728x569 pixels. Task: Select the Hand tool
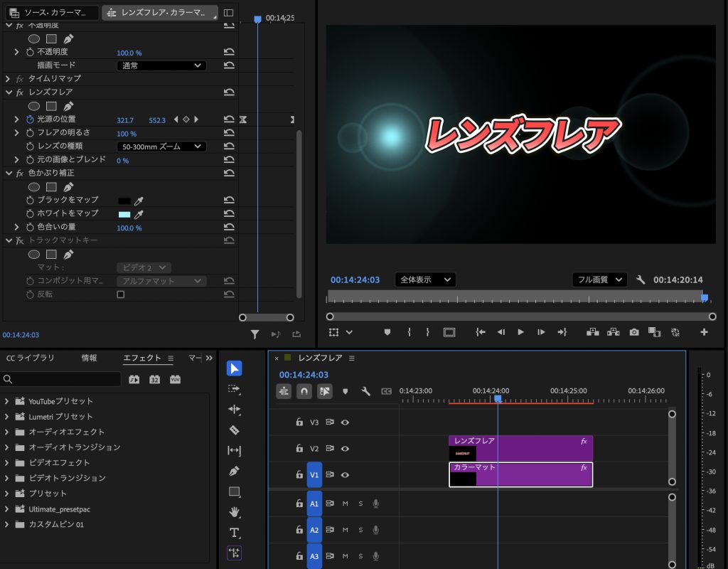pos(234,512)
